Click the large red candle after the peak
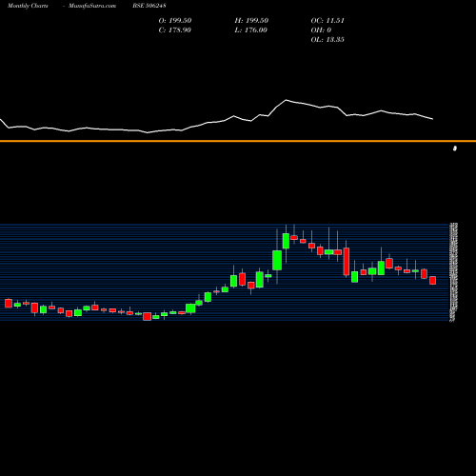This screenshot has height=476, width=476. click(x=347, y=262)
